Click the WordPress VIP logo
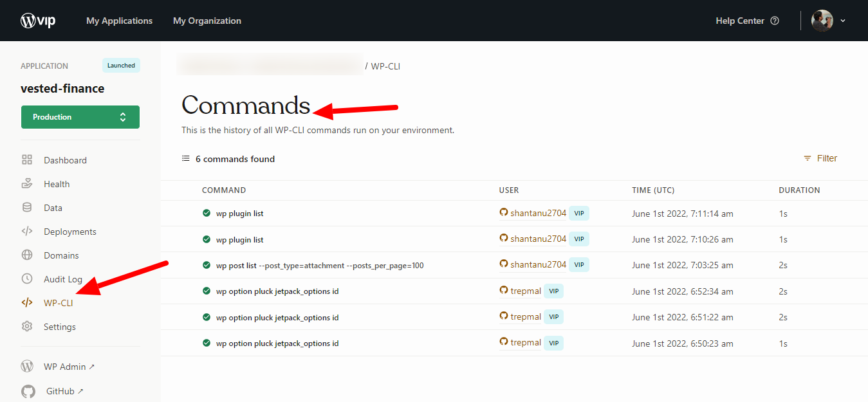This screenshot has width=868, height=402. point(38,21)
